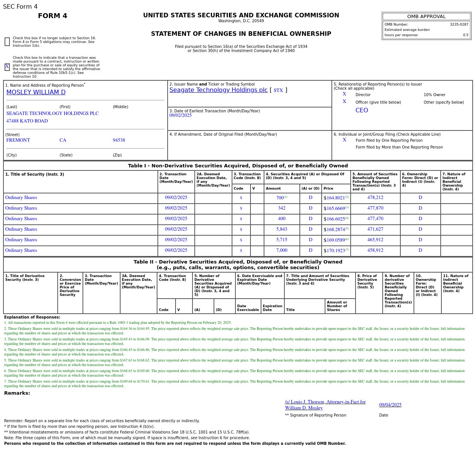Click explanation 7 citing the $169.64 to $170.61 range

[x=234, y=384]
